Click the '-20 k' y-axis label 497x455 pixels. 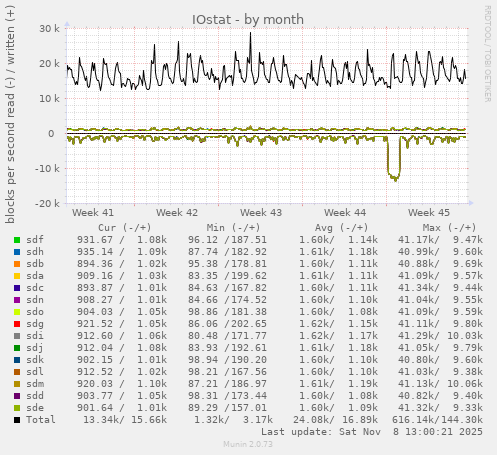(x=47, y=204)
